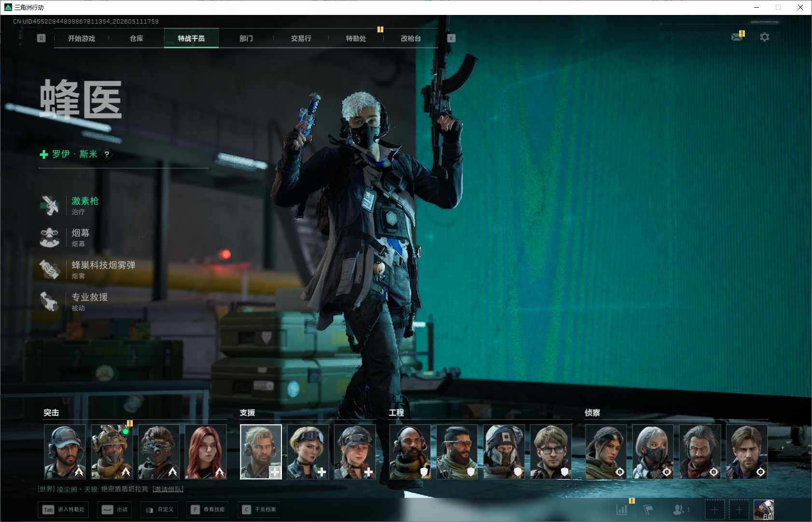Add teammate in empty slot beside friends icon

tap(714, 509)
